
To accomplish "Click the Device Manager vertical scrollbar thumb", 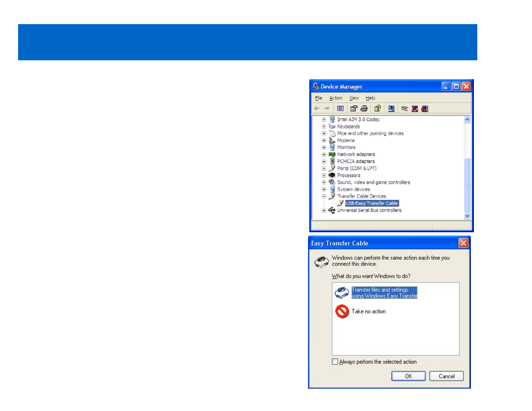I will [467, 185].
